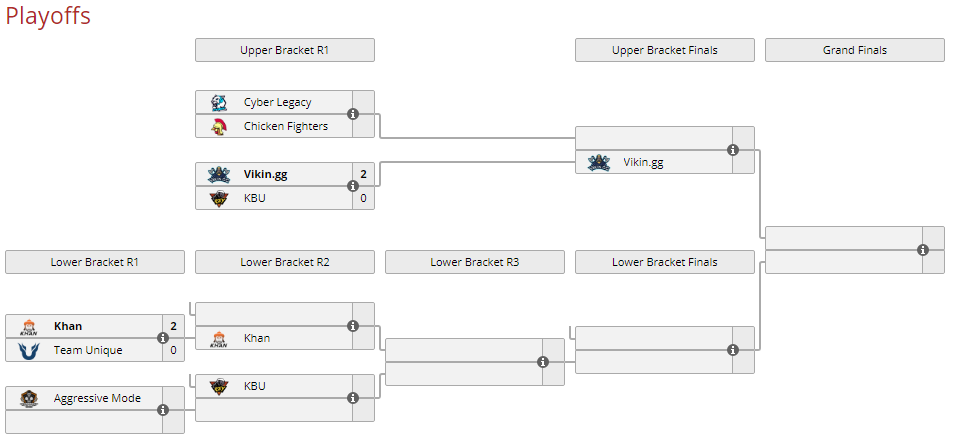Click Vikin.gg logo in Upper Bracket R1
955x441 pixels.
point(219,174)
